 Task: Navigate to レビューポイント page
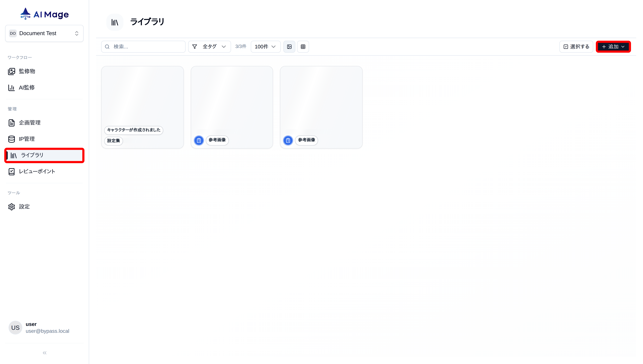click(x=37, y=171)
